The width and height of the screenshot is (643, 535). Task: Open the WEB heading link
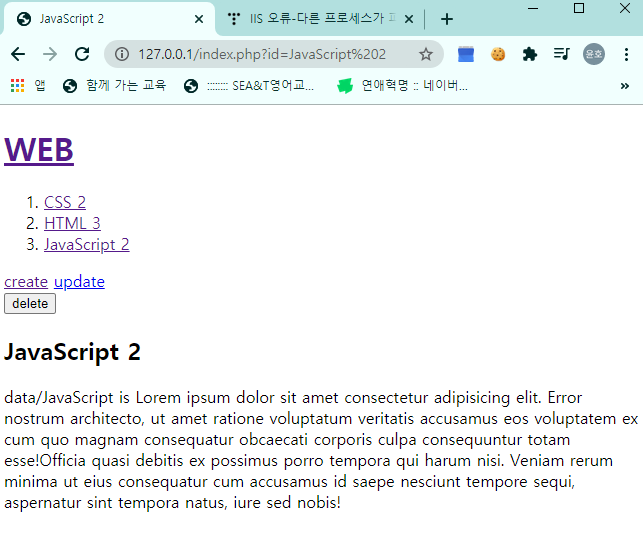pos(39,150)
